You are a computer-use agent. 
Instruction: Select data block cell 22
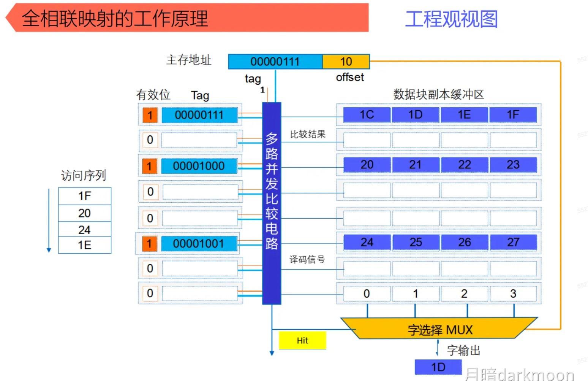(x=464, y=165)
